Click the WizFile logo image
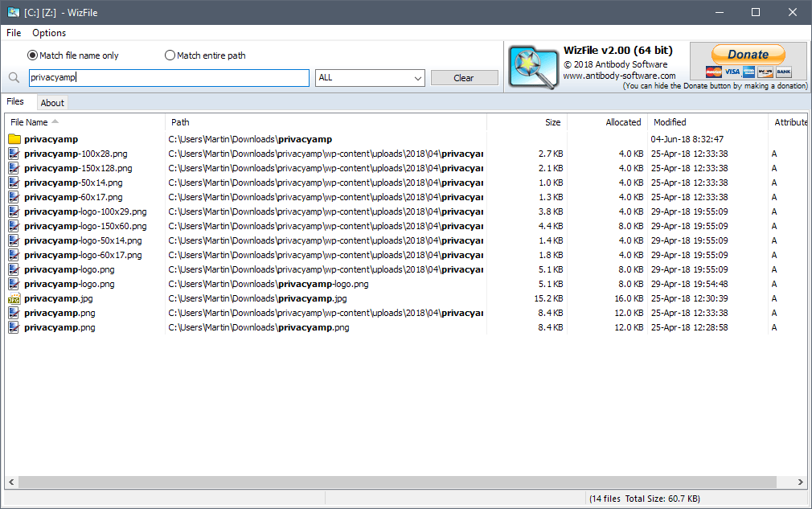 pos(533,68)
